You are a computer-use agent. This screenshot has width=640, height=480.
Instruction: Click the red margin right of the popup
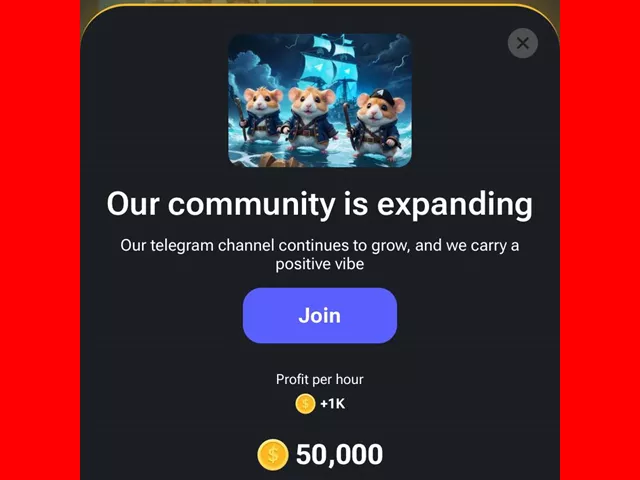(600, 240)
